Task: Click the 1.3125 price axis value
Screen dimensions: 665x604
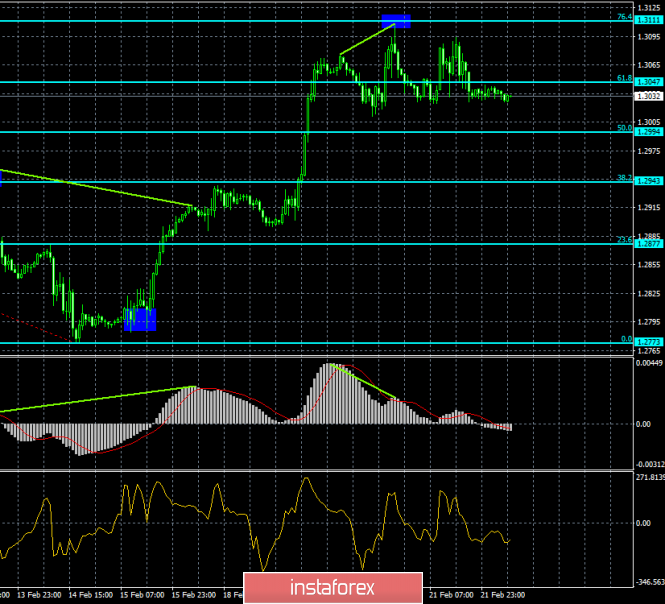Action: point(649,8)
